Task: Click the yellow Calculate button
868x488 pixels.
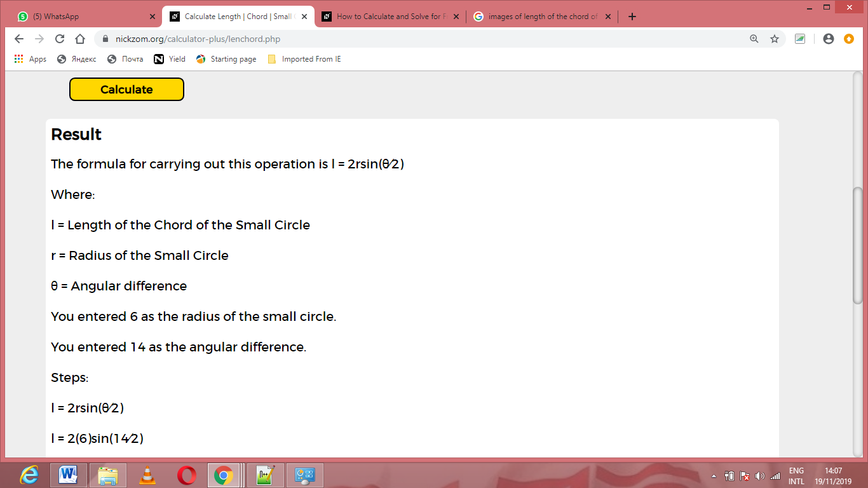Action: pos(126,90)
